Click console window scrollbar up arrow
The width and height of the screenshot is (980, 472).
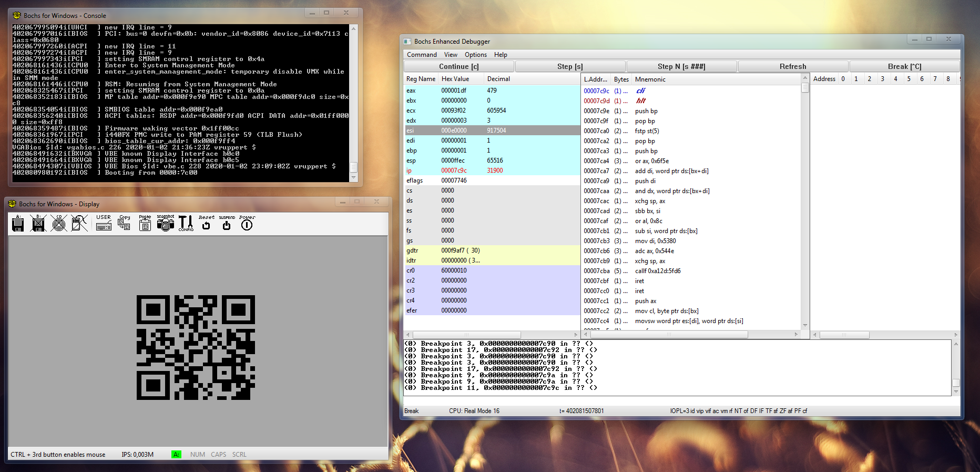click(x=354, y=28)
